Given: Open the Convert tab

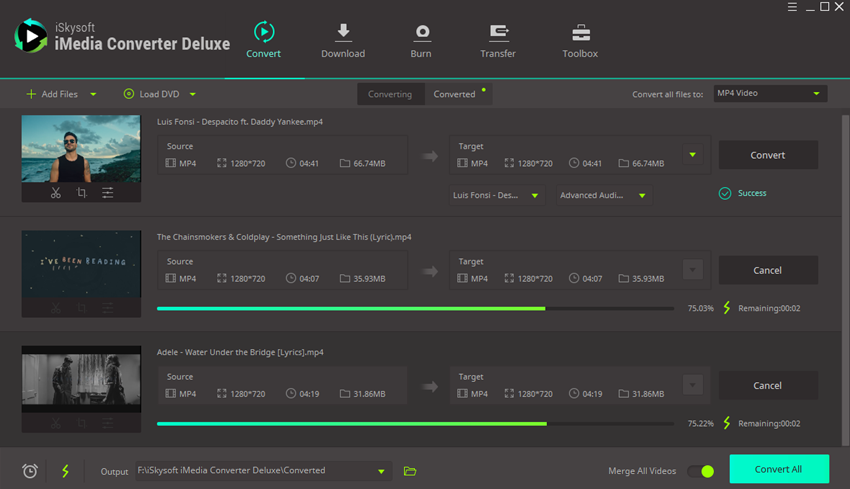Looking at the screenshot, I should (x=263, y=40).
